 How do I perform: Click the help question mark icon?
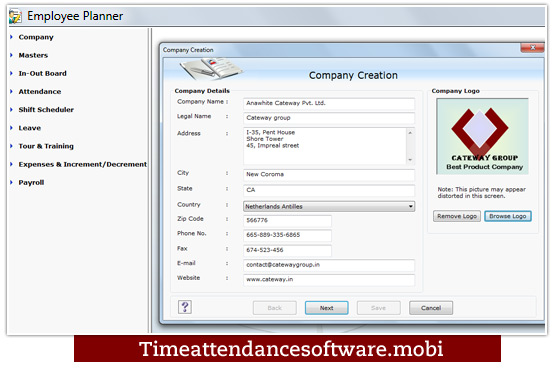(185, 307)
